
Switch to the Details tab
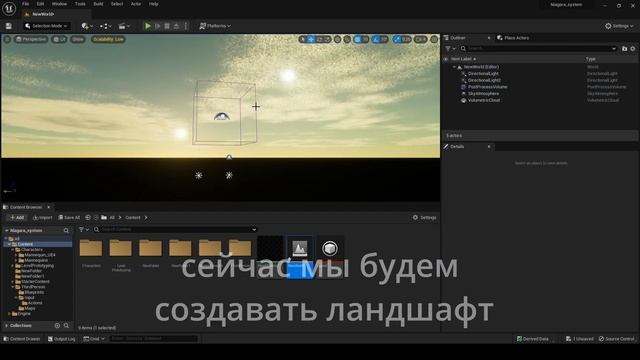pyautogui.click(x=457, y=147)
